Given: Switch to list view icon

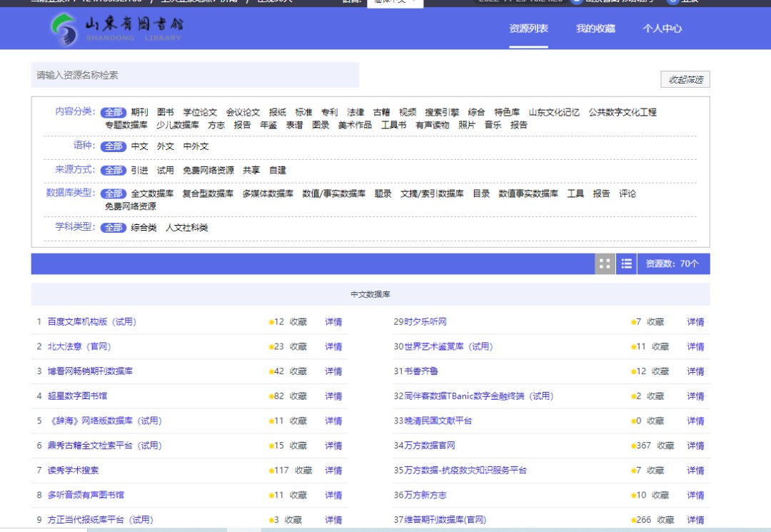Looking at the screenshot, I should point(627,264).
